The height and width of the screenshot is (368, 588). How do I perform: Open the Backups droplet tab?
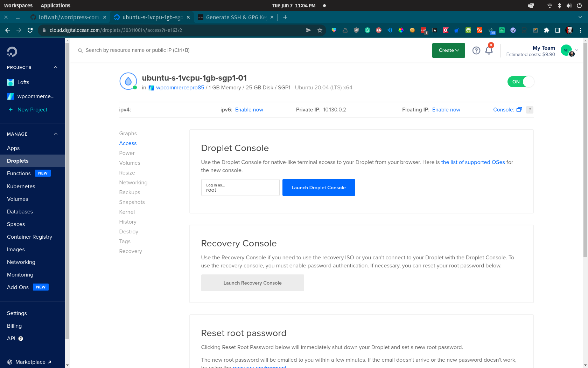[129, 192]
